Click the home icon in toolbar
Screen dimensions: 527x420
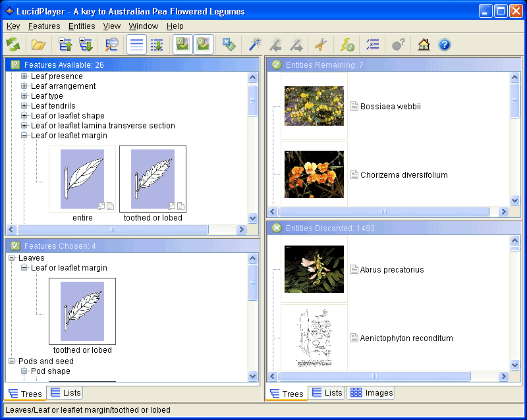tap(424, 45)
